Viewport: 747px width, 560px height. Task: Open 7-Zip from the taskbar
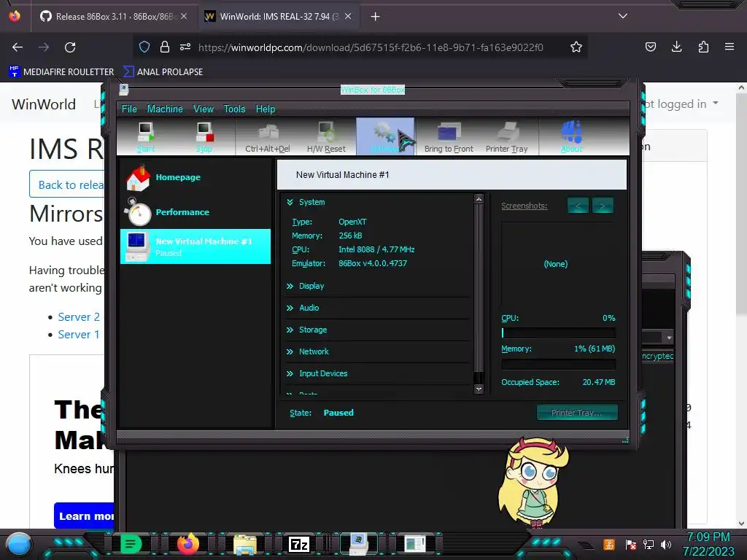point(299,544)
